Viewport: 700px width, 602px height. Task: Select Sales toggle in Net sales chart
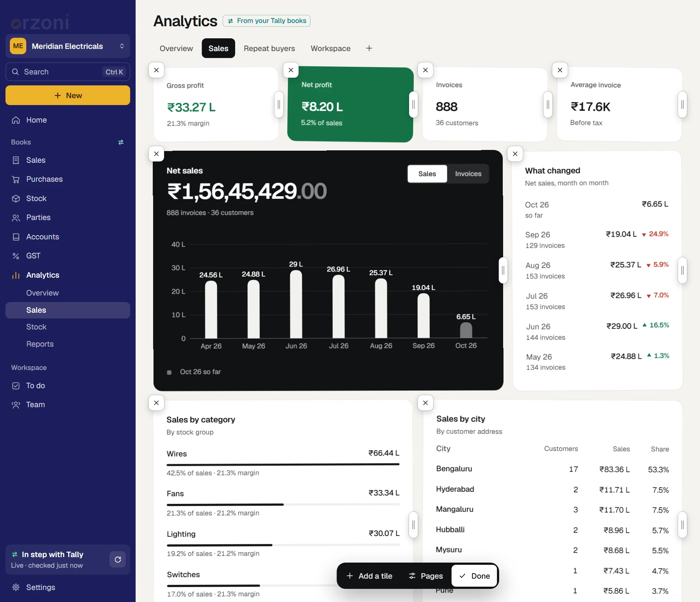(427, 174)
